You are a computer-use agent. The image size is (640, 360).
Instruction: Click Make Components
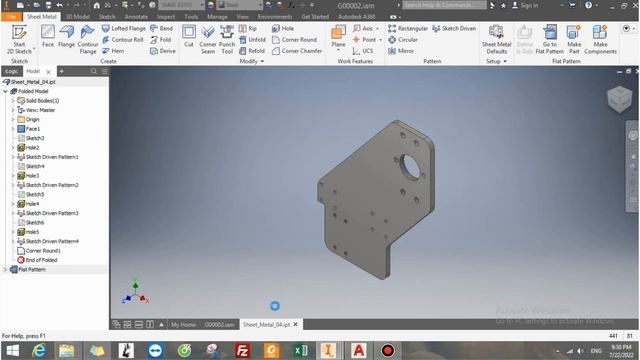[600, 39]
